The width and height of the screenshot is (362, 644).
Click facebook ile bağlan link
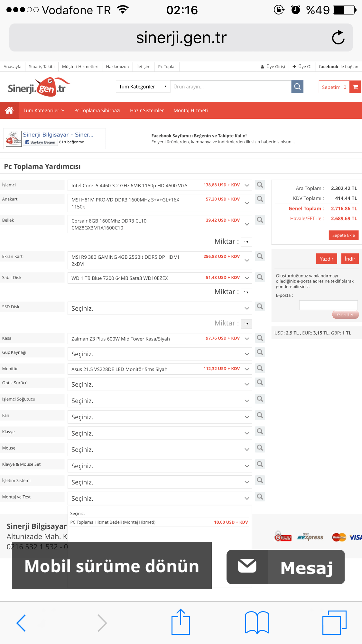pos(339,67)
